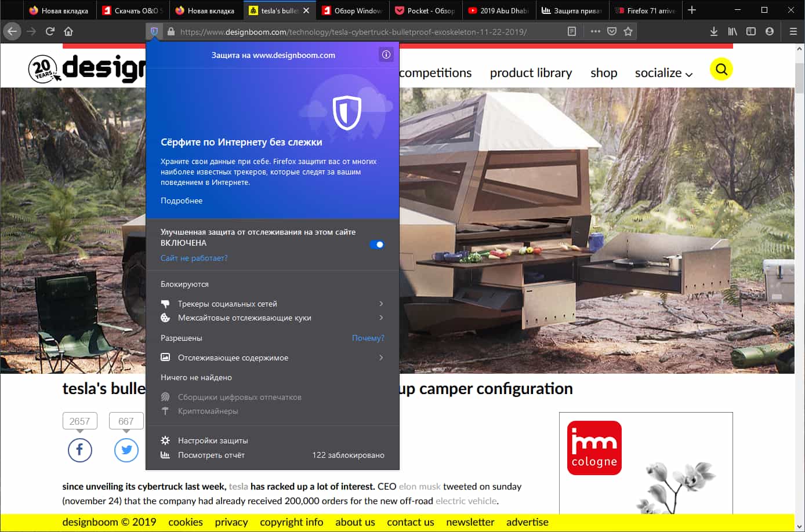Click the 667 Twitter share count
This screenshot has width=805, height=532.
pyautogui.click(x=126, y=421)
